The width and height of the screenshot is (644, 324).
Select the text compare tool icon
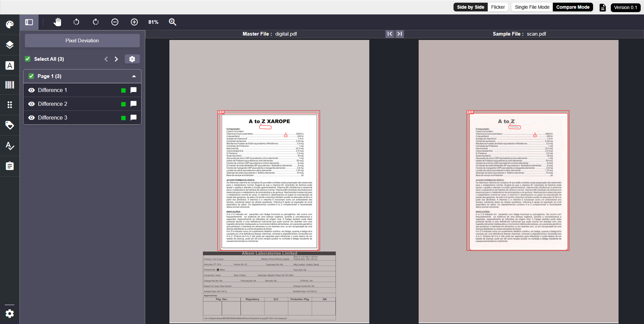click(10, 65)
